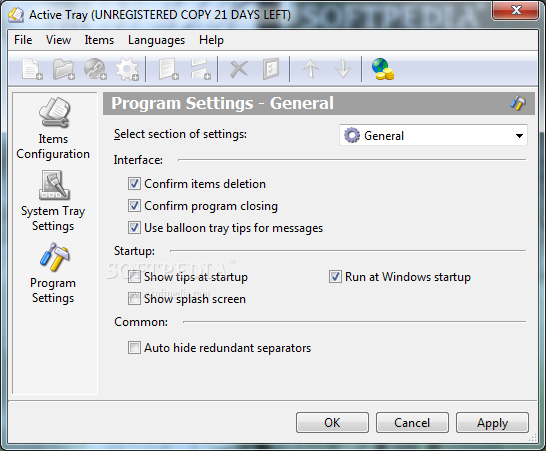This screenshot has height=451, width=546.
Task: Click the OK button
Action: click(332, 422)
